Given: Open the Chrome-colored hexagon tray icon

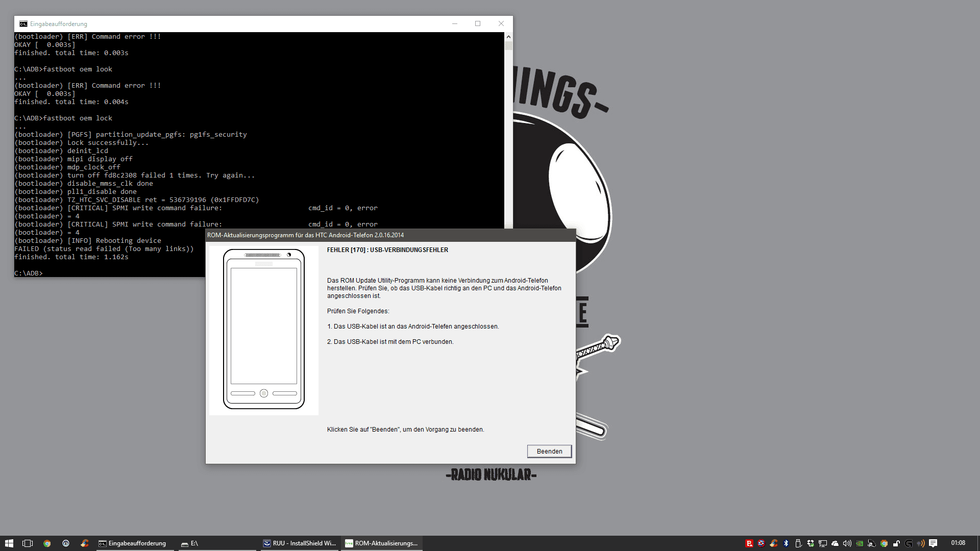Looking at the screenshot, I should [884, 543].
